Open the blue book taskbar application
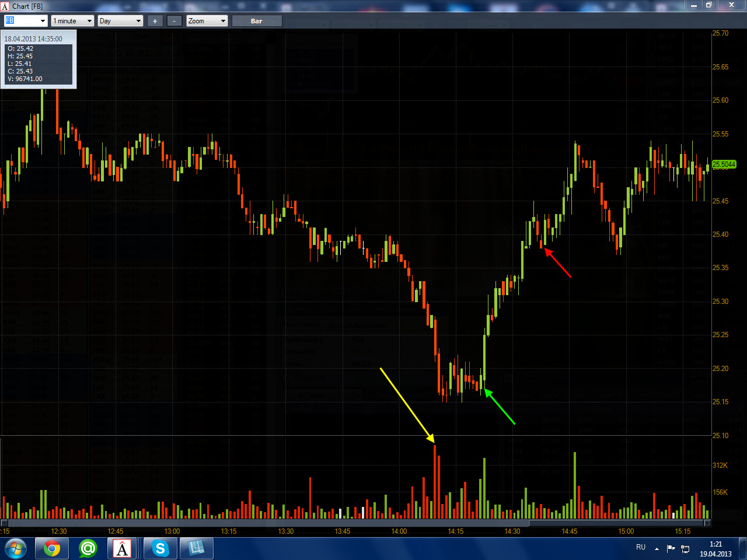747x560 pixels. [x=196, y=549]
